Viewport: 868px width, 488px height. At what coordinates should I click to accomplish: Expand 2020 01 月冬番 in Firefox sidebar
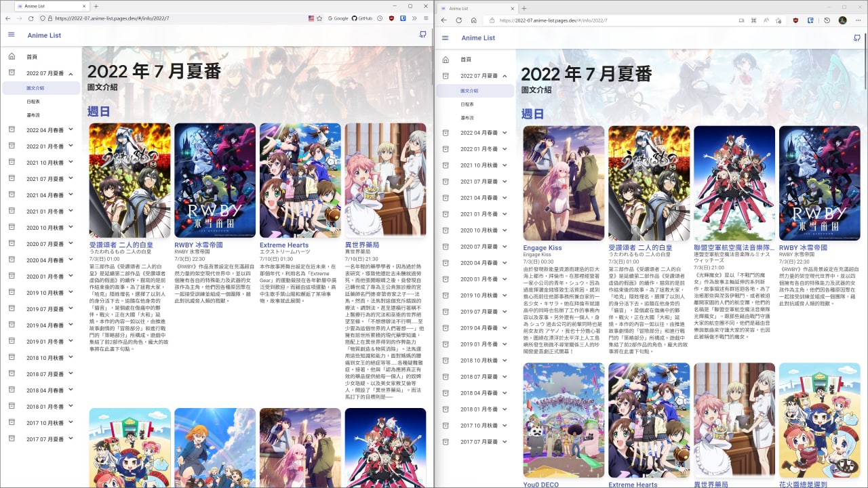pos(41,276)
